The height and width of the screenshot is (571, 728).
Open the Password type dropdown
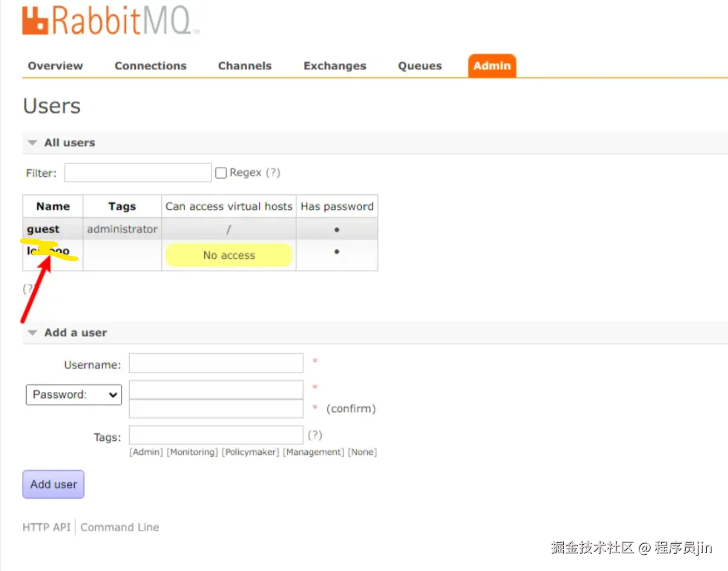point(74,395)
